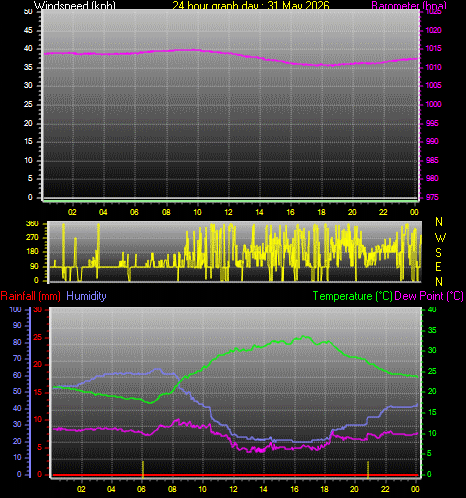Click the red 20 on rainfall axis
This screenshot has width=466, height=498.
click(38, 365)
